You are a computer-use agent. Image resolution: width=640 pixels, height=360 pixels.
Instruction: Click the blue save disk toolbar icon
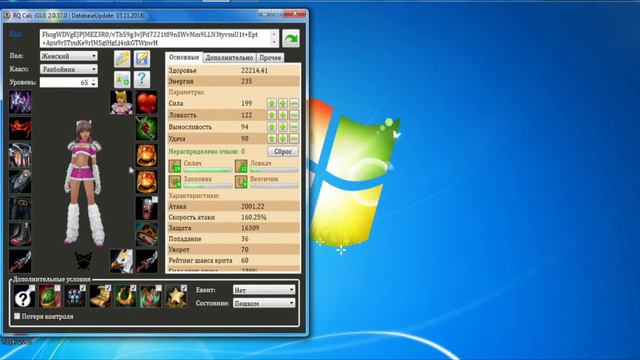click(142, 59)
